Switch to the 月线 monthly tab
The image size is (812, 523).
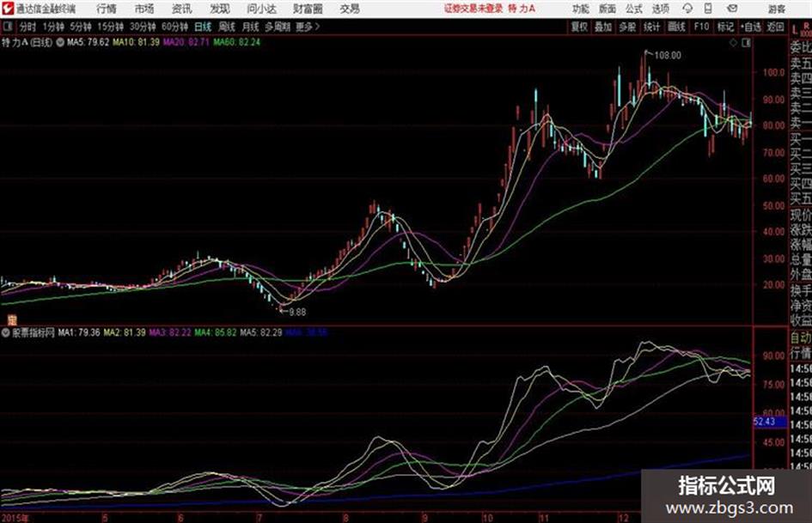250,27
